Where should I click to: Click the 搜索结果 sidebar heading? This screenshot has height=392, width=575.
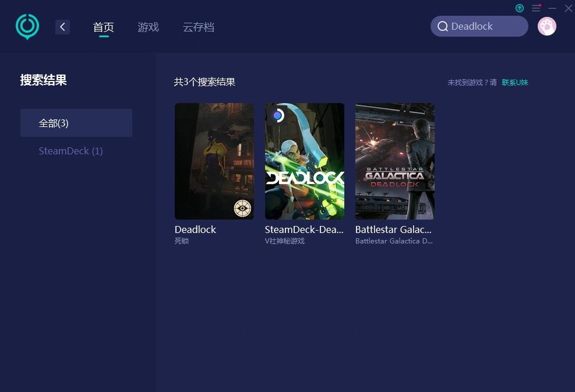tap(43, 80)
